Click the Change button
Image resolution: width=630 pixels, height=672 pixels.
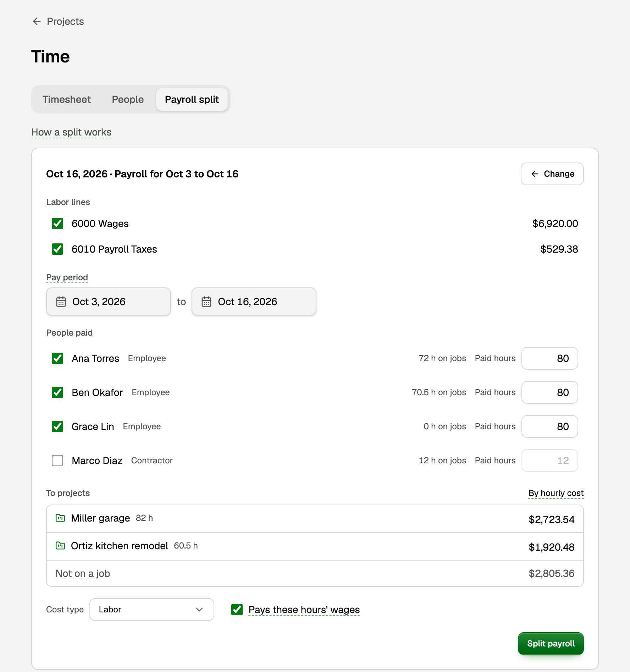pyautogui.click(x=552, y=174)
